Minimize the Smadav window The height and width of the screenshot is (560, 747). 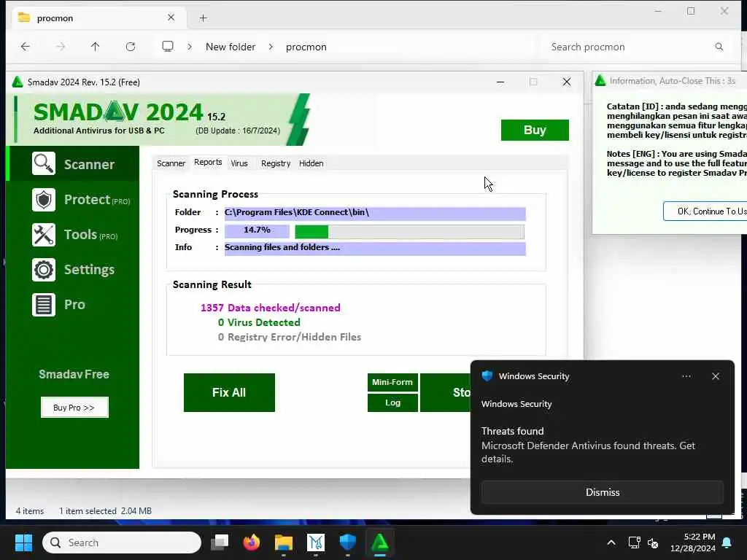click(500, 82)
